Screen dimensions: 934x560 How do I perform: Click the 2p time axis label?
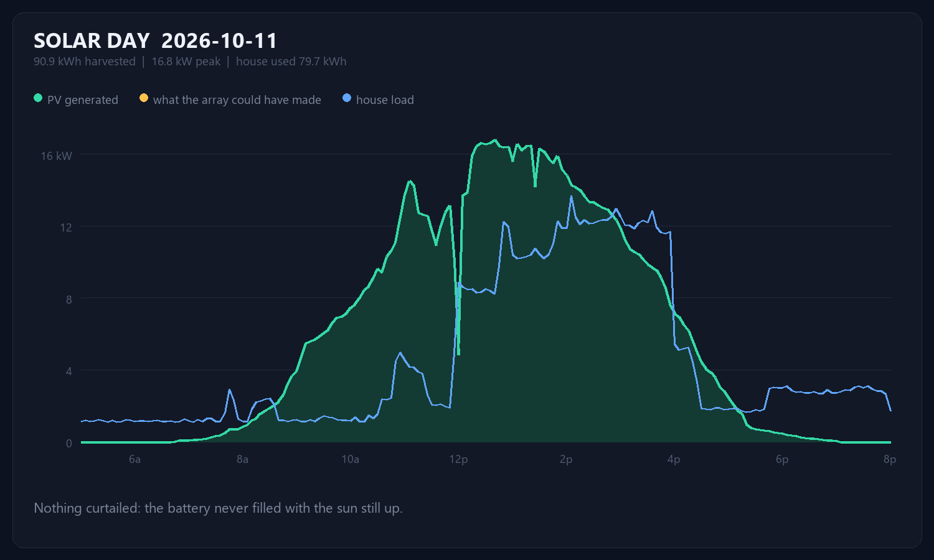tap(566, 460)
